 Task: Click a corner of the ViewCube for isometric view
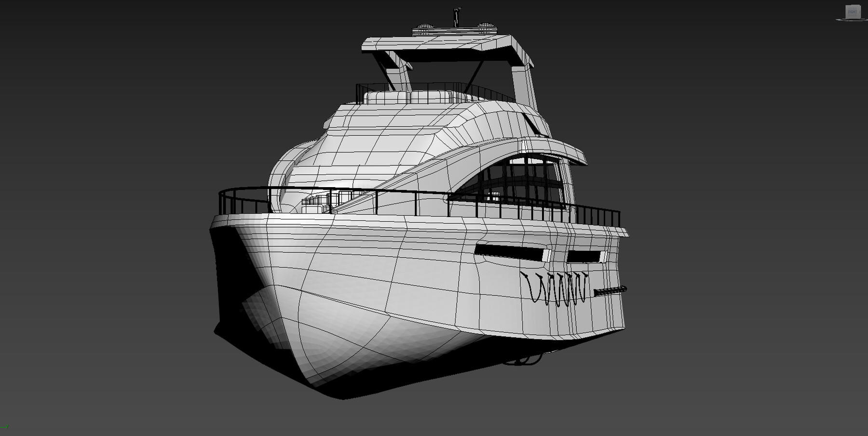tap(860, 5)
